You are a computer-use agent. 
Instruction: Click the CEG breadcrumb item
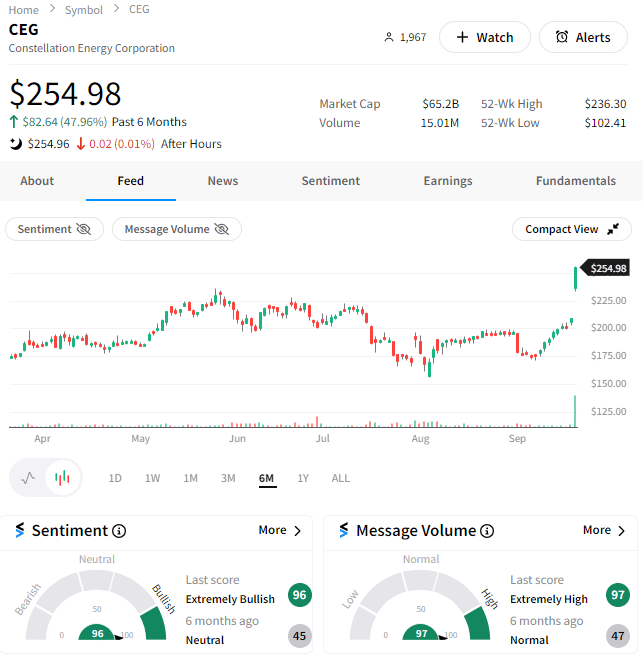[x=139, y=9]
